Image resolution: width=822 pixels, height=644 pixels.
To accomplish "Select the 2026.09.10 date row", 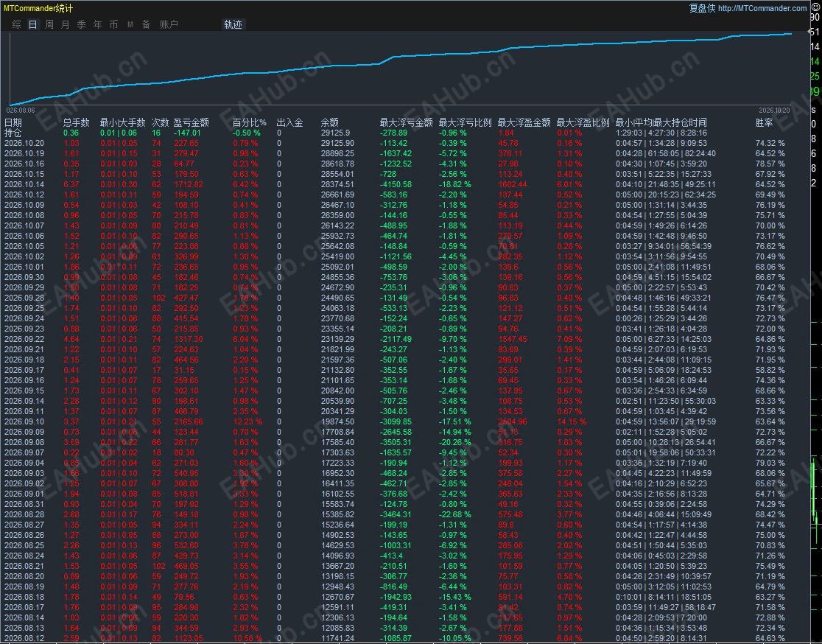I will tap(24, 421).
